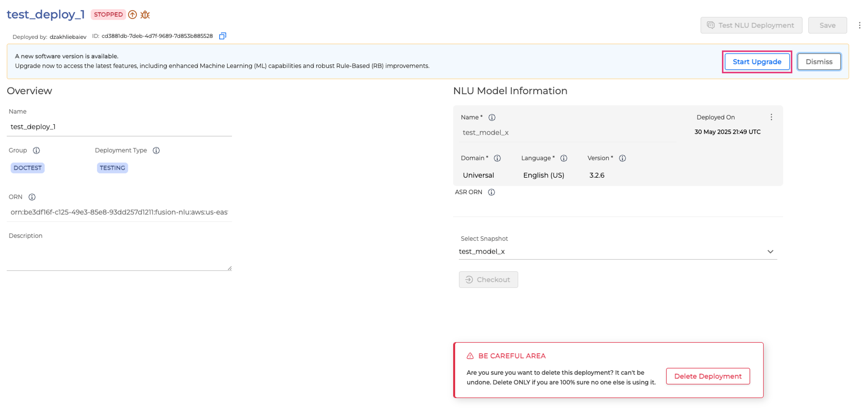Click Delete Deployment button
This screenshot has height=415, width=868.
click(707, 376)
